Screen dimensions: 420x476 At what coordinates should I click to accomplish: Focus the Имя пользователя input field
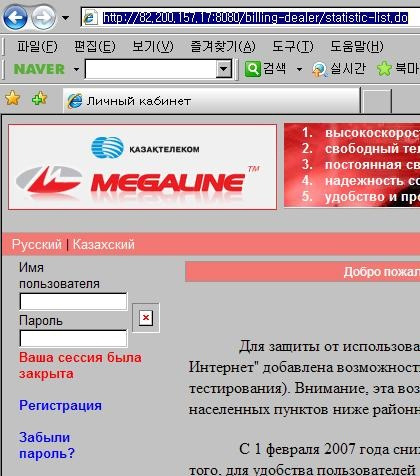73,302
